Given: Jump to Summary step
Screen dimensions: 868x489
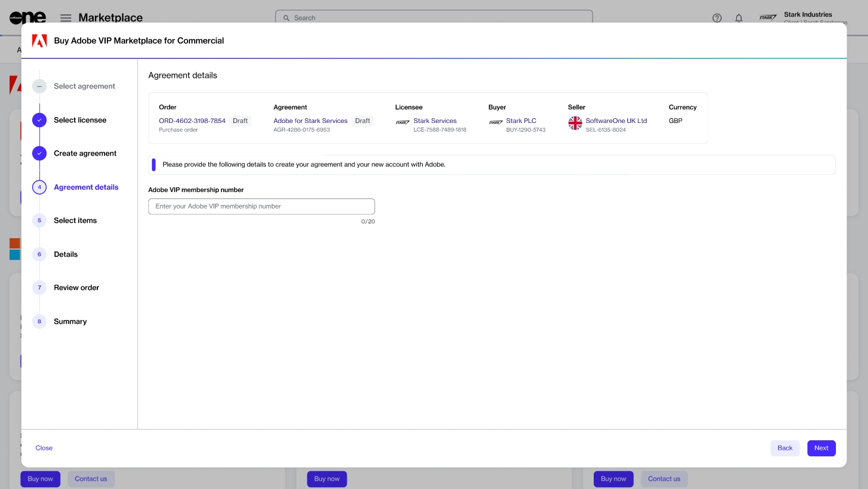Looking at the screenshot, I should pyautogui.click(x=70, y=321).
